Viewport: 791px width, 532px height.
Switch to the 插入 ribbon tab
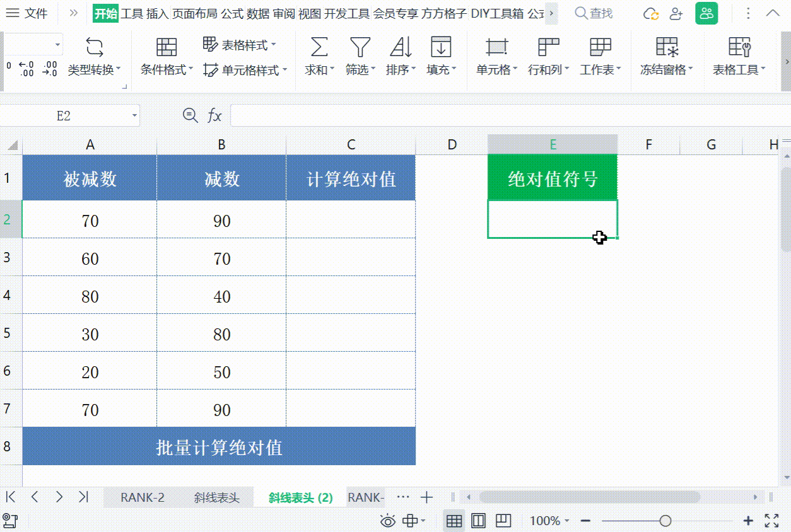(x=158, y=13)
